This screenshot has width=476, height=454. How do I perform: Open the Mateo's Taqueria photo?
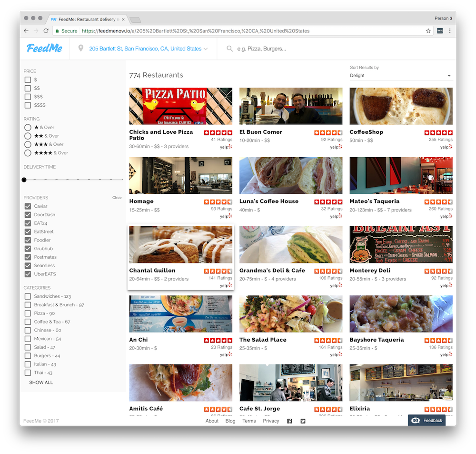point(401,175)
